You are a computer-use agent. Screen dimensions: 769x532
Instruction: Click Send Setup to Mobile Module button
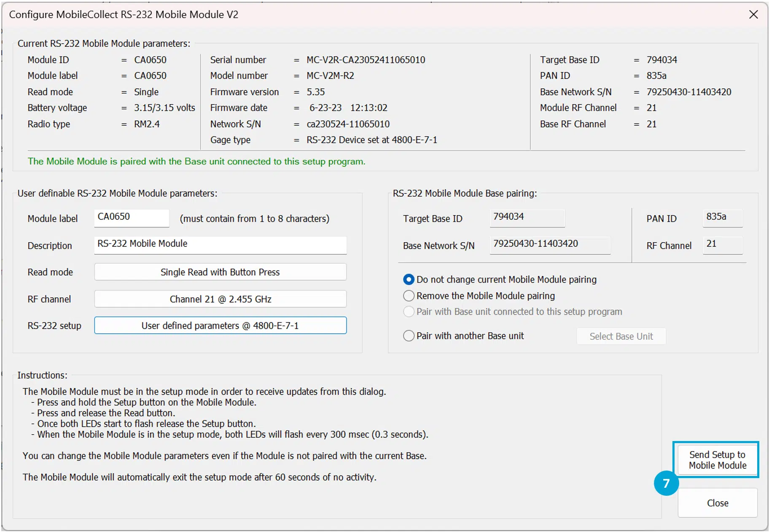click(717, 460)
